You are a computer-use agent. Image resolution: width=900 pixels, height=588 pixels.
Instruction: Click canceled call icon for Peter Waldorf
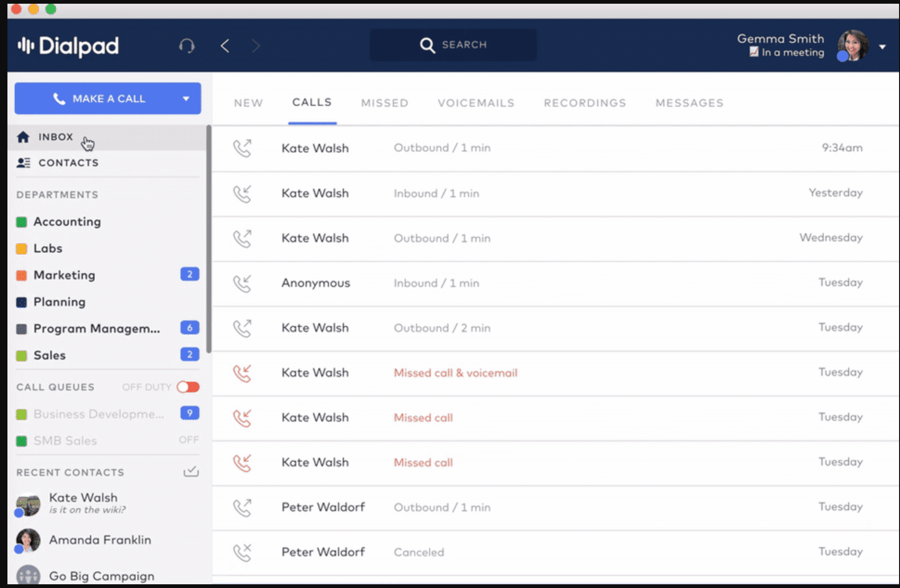[x=242, y=552]
